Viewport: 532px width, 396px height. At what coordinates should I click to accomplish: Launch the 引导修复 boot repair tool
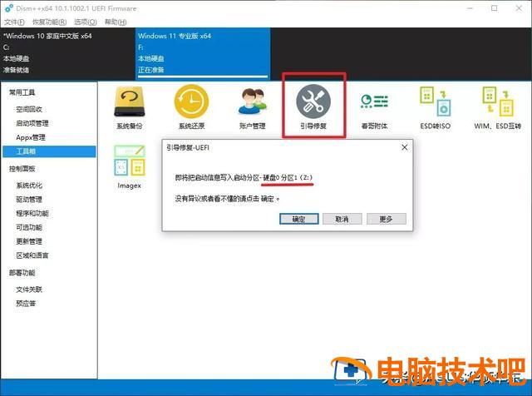click(x=313, y=107)
